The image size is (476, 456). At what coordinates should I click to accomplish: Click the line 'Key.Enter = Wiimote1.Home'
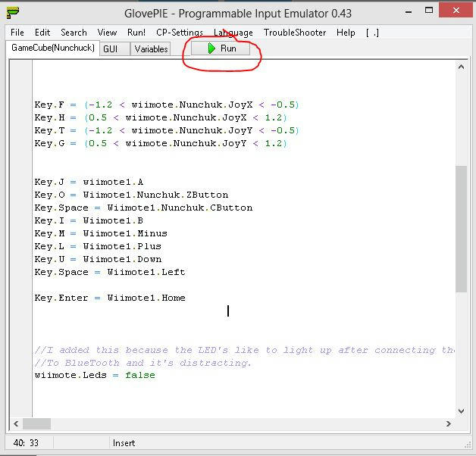coord(110,298)
